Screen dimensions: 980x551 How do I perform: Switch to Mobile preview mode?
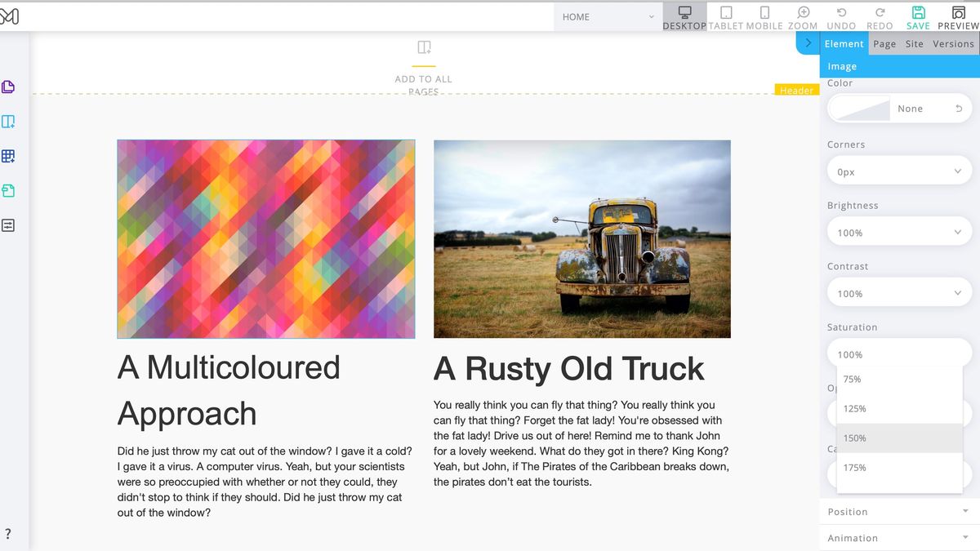(x=764, y=15)
